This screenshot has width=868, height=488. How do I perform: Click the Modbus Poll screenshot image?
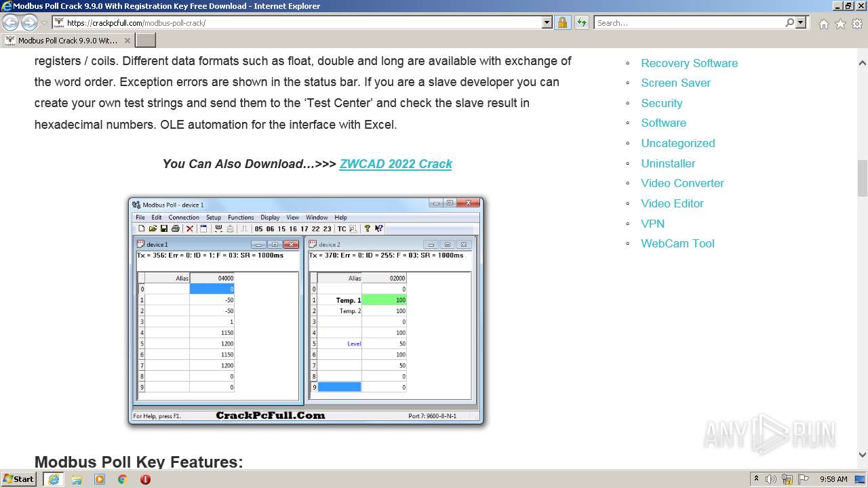[x=306, y=311]
